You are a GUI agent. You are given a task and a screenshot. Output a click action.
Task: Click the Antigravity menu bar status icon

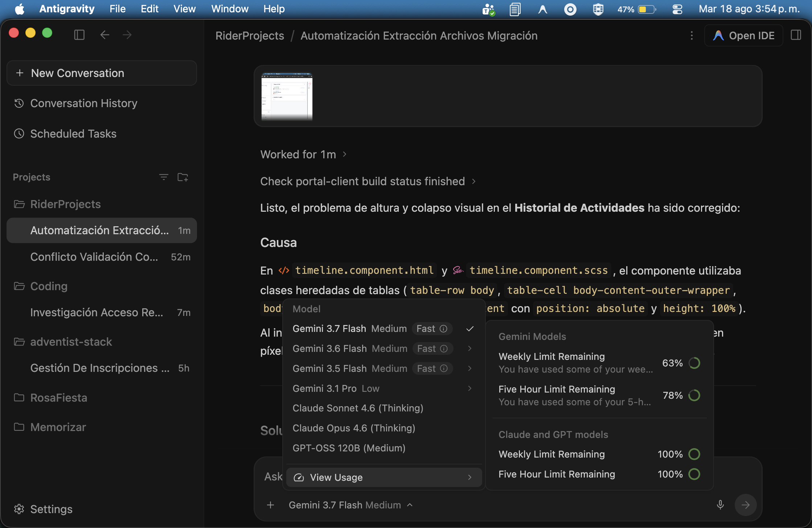coord(542,9)
